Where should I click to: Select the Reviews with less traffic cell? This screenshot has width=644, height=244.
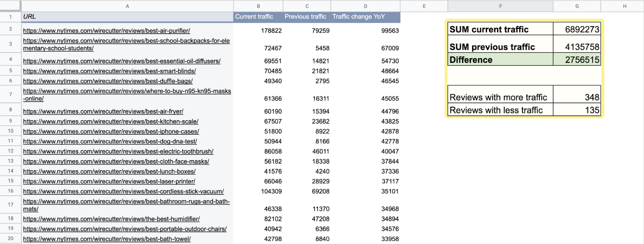click(500, 110)
